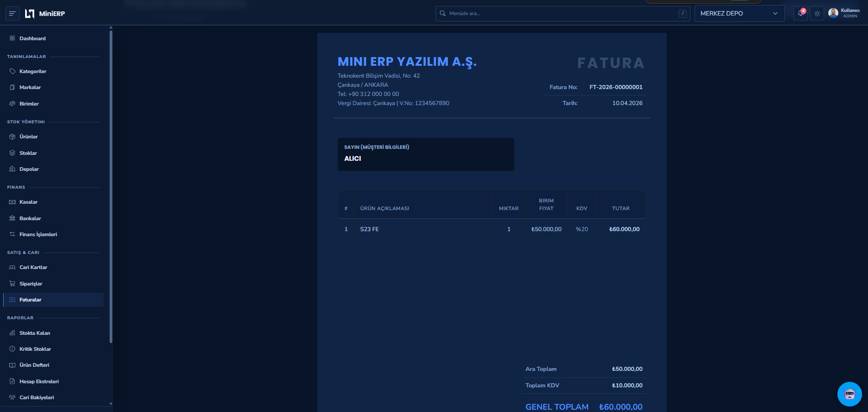Click unit price ₺50.000,00 cell
868x412 pixels.
pos(547,229)
